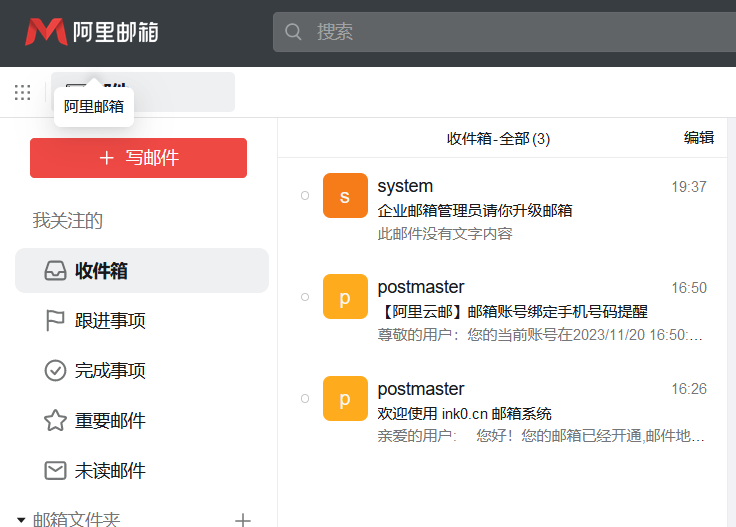This screenshot has width=736, height=527.
Task: Open the sender name system
Action: pos(405,186)
